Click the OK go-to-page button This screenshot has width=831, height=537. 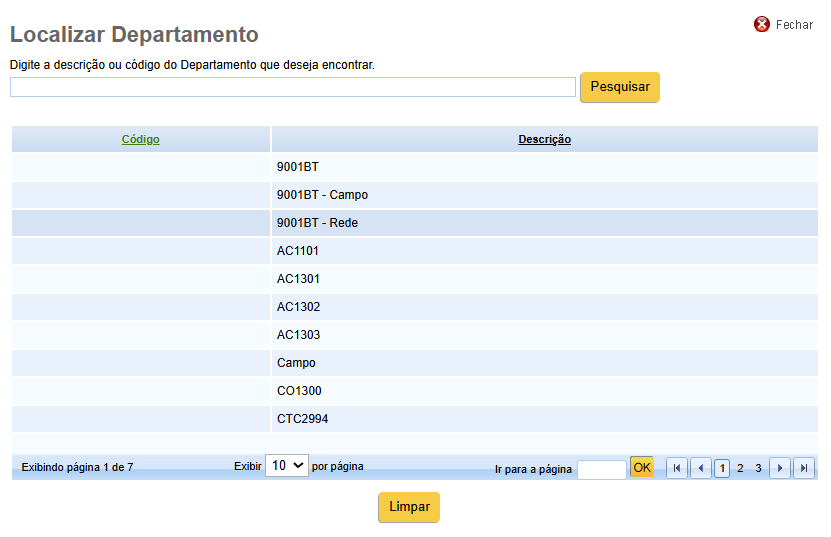[x=642, y=468]
